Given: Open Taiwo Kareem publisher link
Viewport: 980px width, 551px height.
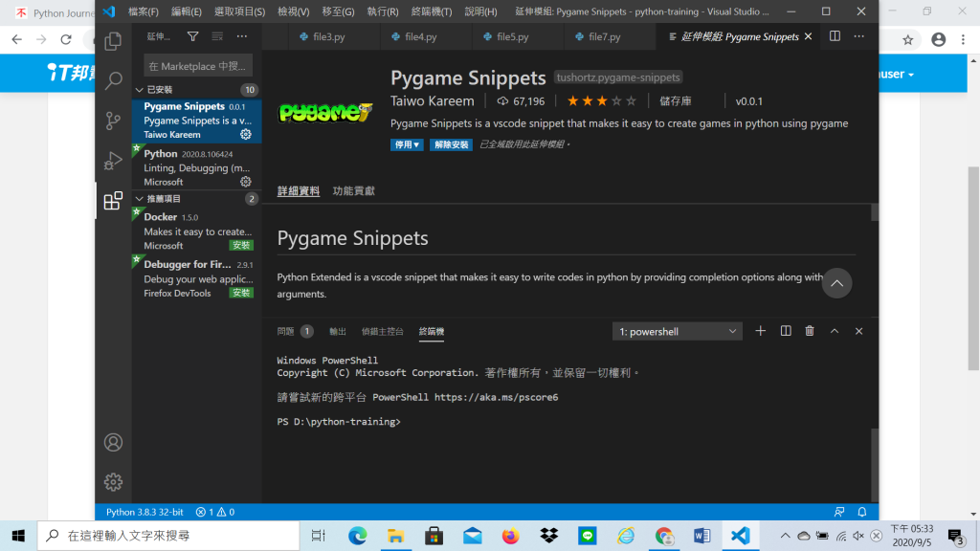Looking at the screenshot, I should point(432,100).
